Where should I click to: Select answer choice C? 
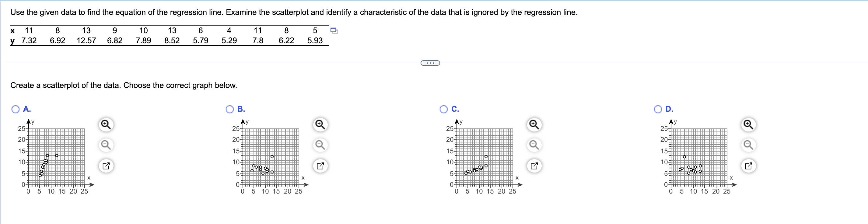pos(443,109)
